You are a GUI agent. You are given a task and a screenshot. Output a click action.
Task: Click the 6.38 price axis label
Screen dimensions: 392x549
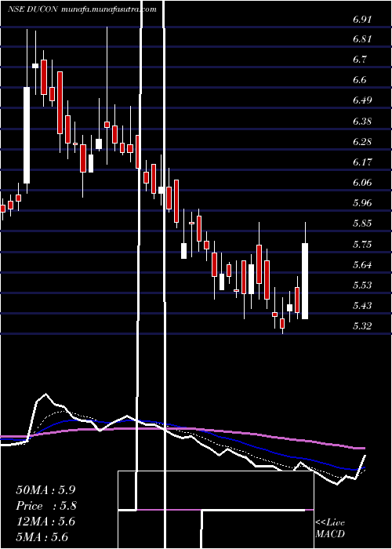tap(362, 122)
